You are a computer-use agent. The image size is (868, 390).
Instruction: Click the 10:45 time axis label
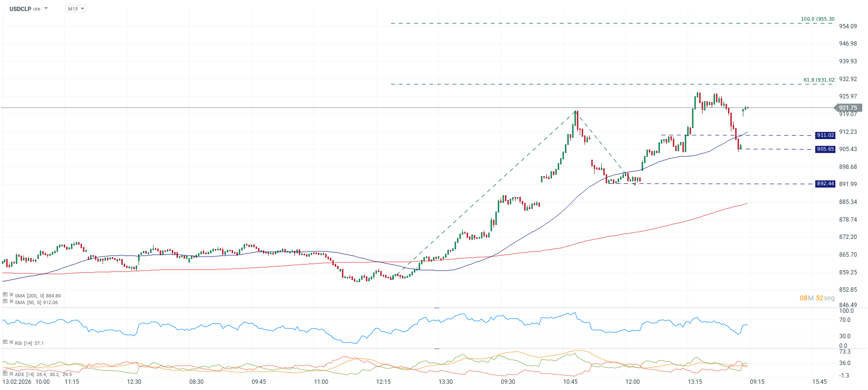coord(570,382)
